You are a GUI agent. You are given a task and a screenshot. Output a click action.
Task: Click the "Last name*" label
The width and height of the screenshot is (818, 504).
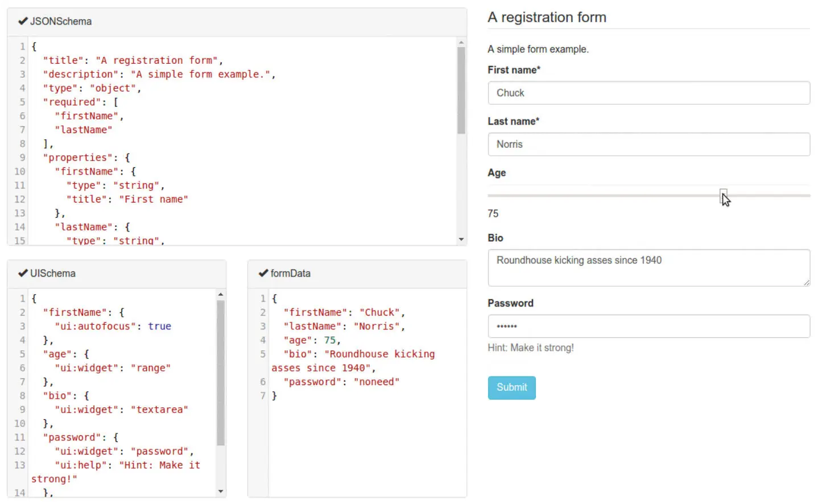(x=513, y=121)
